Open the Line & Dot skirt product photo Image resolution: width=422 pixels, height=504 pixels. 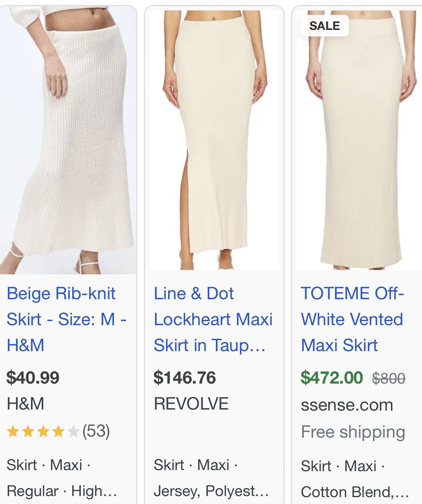point(214,141)
